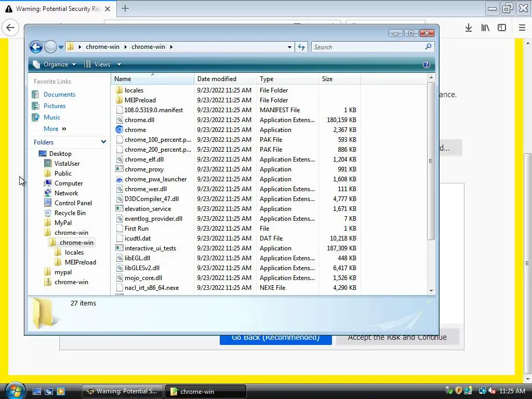This screenshot has width=532, height=399.
Task: Open browser hamburger menu
Action: click(522, 28)
